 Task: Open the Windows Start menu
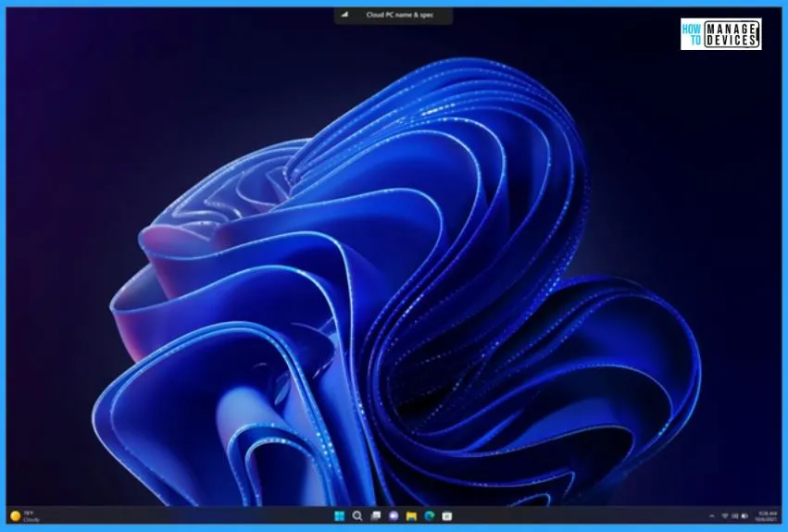coord(339,516)
